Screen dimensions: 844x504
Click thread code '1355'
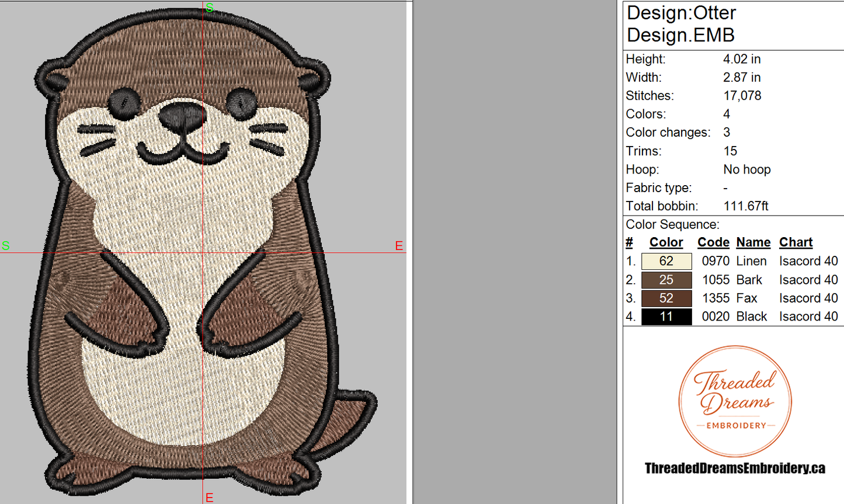coord(716,298)
